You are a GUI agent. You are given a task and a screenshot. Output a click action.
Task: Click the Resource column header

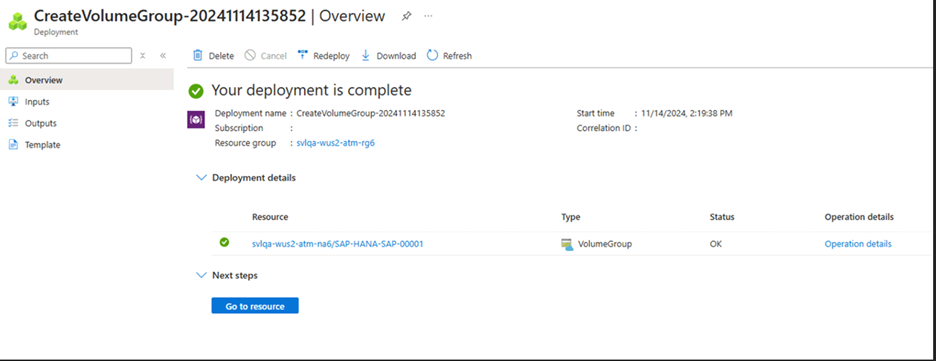(270, 217)
